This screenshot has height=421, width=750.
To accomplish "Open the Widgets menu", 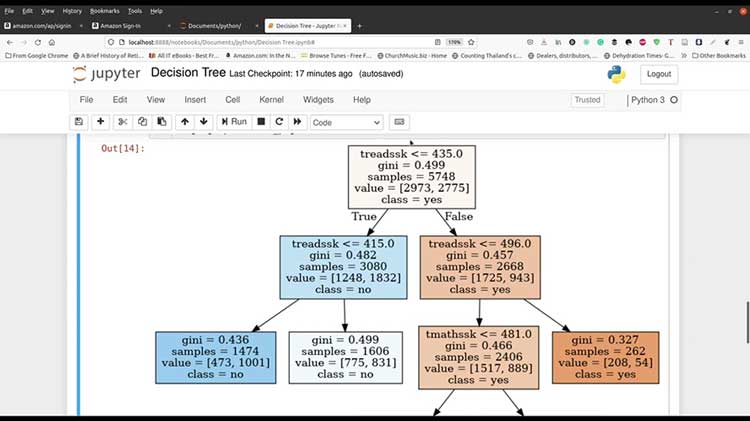I will click(318, 100).
